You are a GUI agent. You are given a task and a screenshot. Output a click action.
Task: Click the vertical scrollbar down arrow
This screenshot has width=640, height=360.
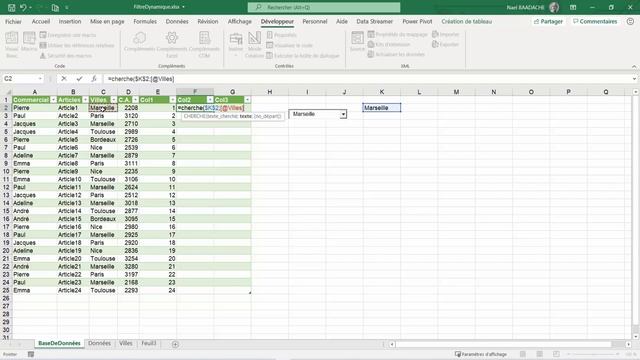[636, 337]
